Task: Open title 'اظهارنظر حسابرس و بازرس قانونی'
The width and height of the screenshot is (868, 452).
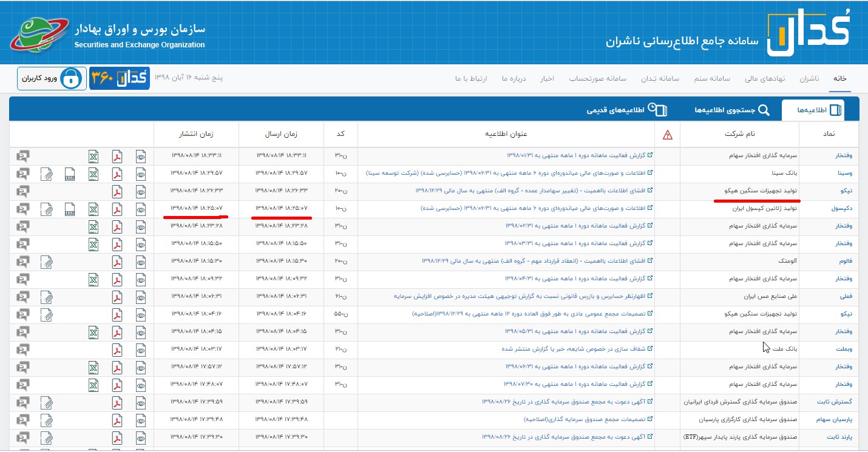Action: coord(523,297)
